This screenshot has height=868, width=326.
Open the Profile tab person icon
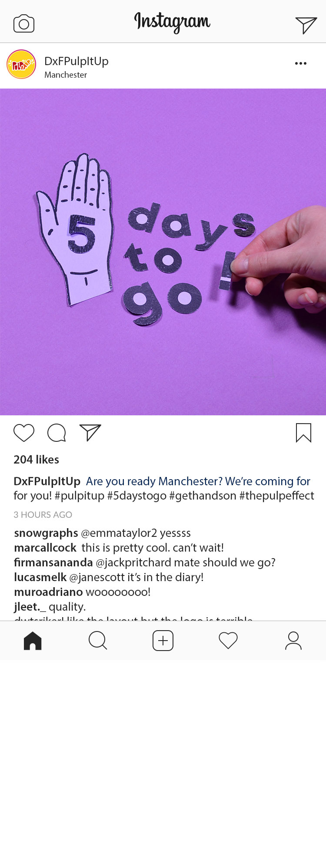click(x=293, y=641)
